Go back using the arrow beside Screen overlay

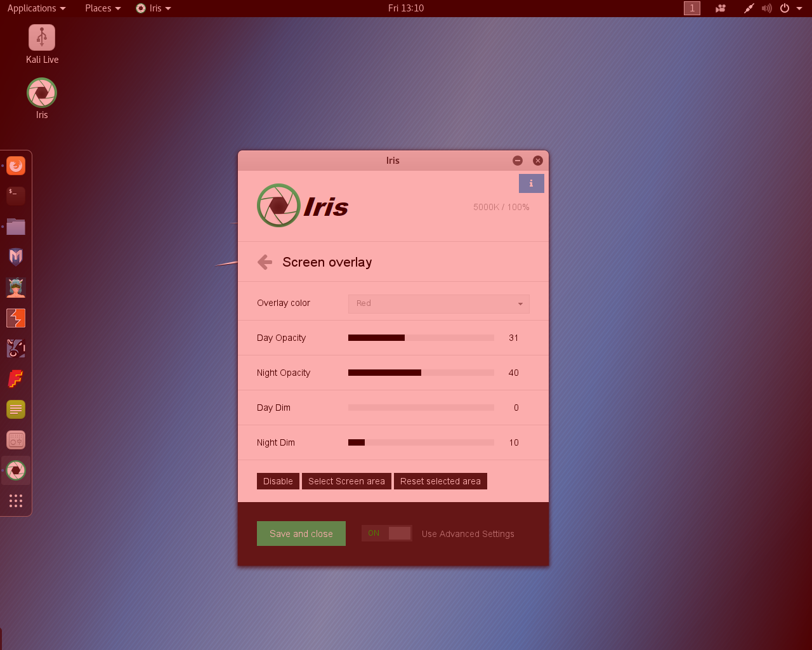tap(265, 262)
